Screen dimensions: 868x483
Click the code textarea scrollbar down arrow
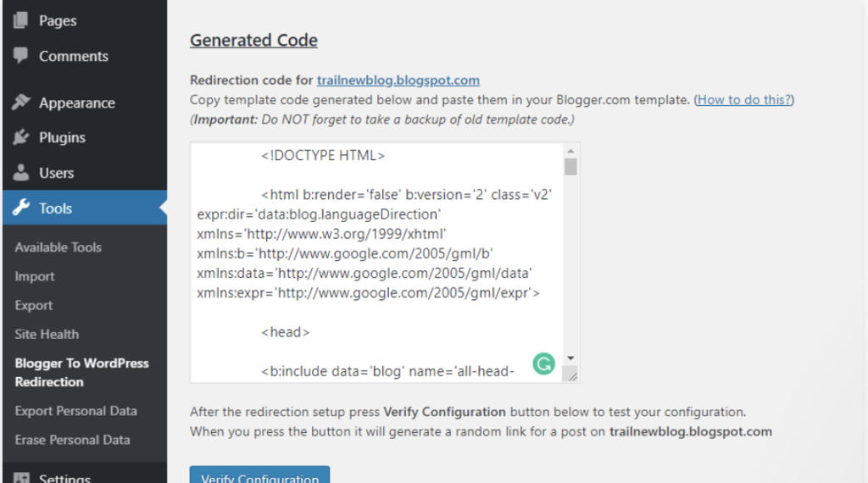(571, 358)
